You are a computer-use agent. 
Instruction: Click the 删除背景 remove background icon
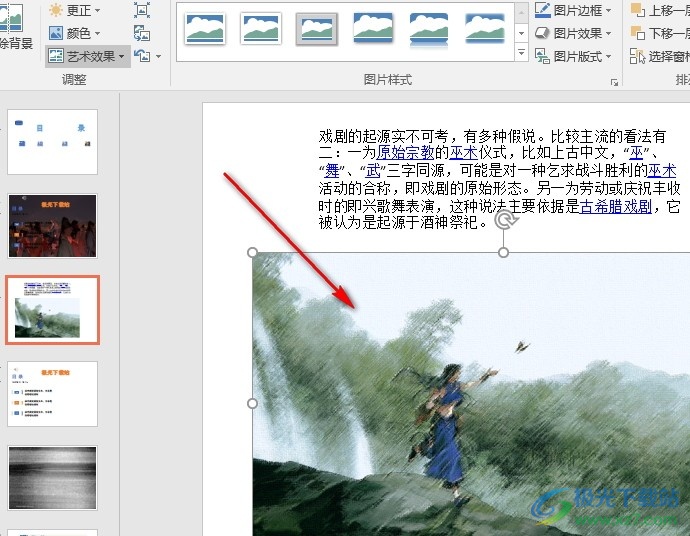(x=11, y=18)
